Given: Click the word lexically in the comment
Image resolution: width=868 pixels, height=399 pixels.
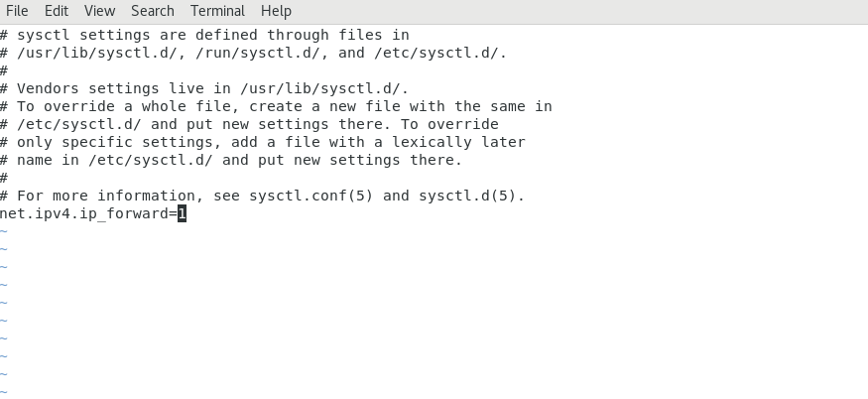Looking at the screenshot, I should click(x=432, y=142).
